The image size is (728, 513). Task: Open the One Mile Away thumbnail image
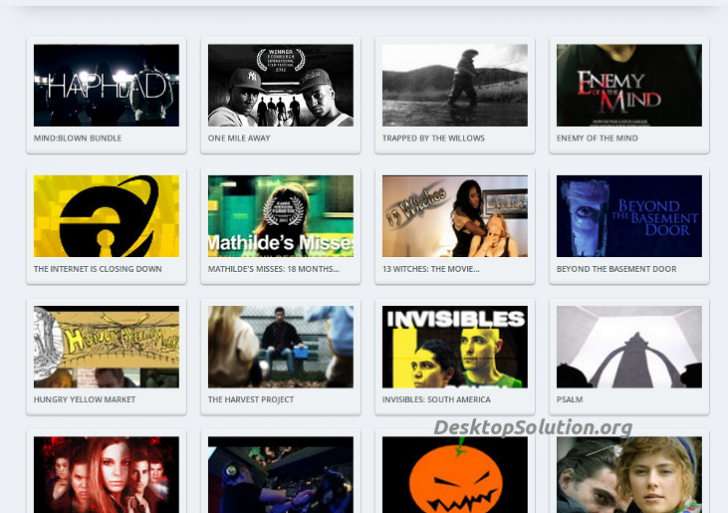[x=280, y=85]
